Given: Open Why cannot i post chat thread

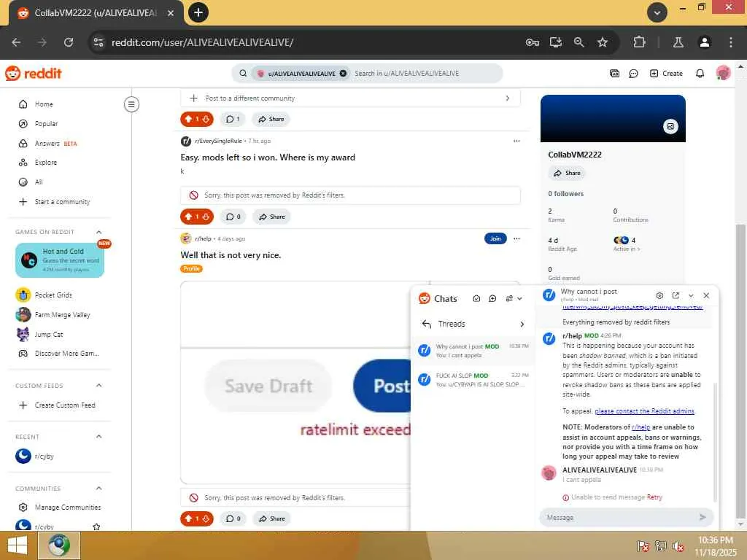Looking at the screenshot, I should pos(473,351).
